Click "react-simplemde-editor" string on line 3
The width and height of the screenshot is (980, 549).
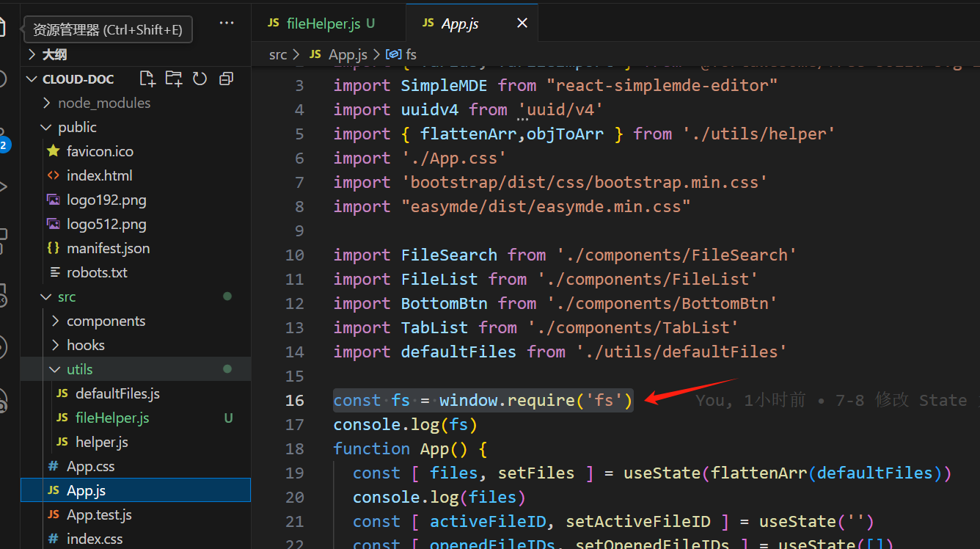point(662,85)
